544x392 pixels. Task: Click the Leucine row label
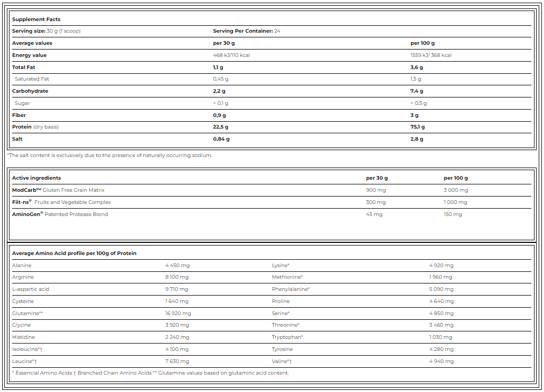click(27, 361)
